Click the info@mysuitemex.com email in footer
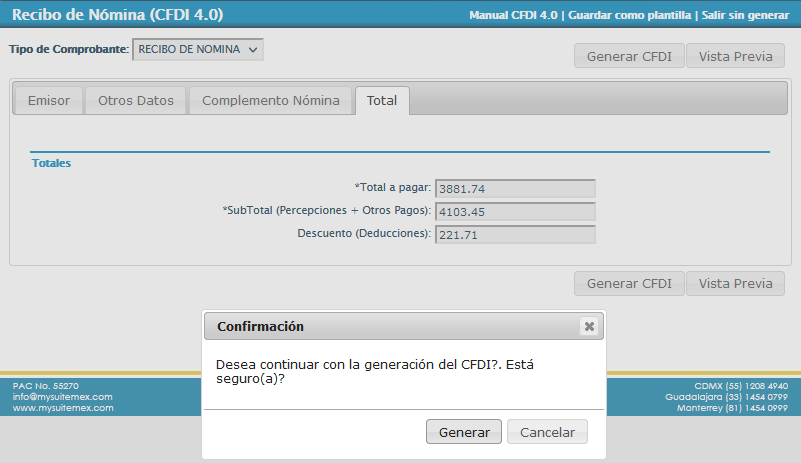801x463 pixels. click(x=62, y=397)
